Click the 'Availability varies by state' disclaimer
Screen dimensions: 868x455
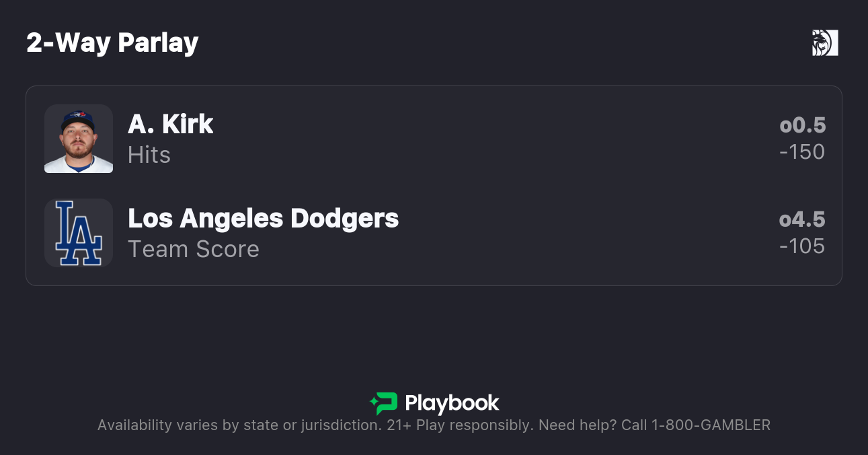239,425
